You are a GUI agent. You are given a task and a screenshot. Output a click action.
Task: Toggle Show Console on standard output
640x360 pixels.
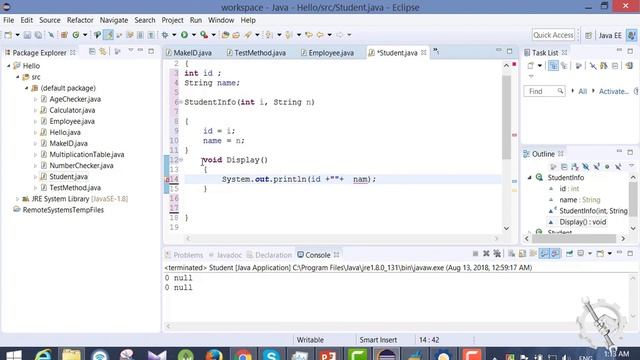(x=544, y=254)
